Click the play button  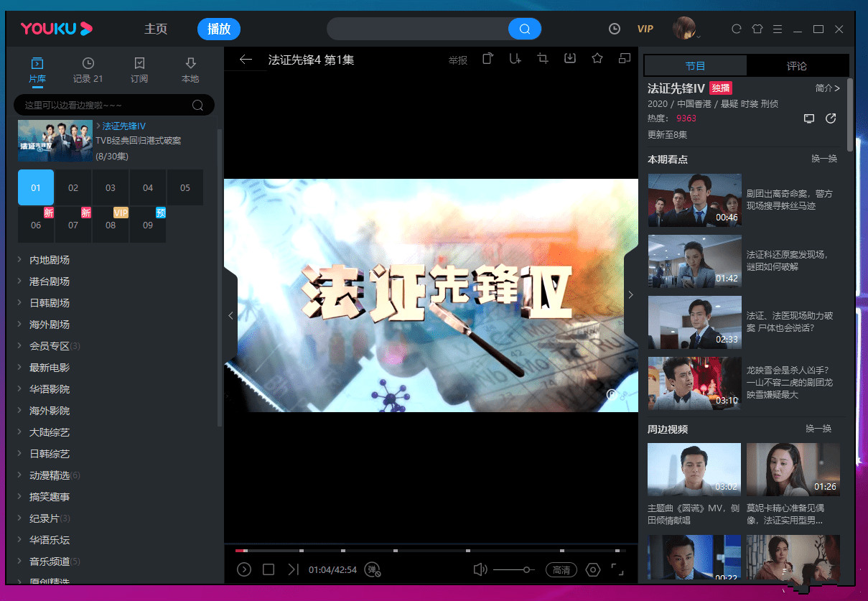click(x=244, y=569)
